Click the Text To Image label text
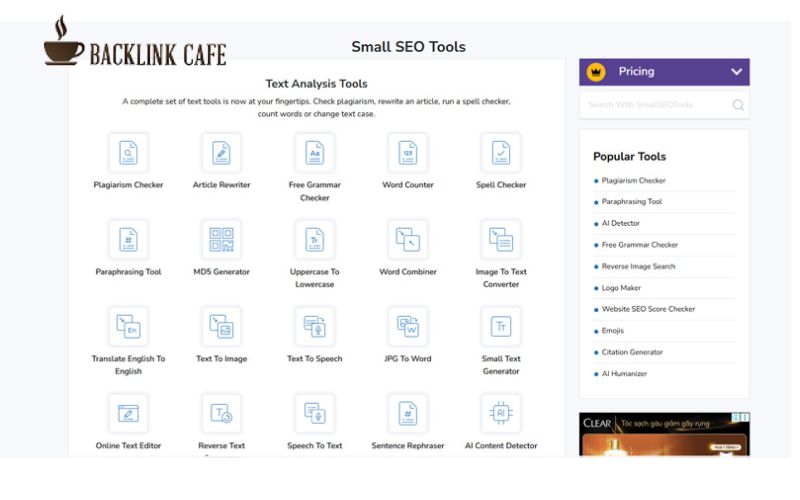 click(221, 359)
